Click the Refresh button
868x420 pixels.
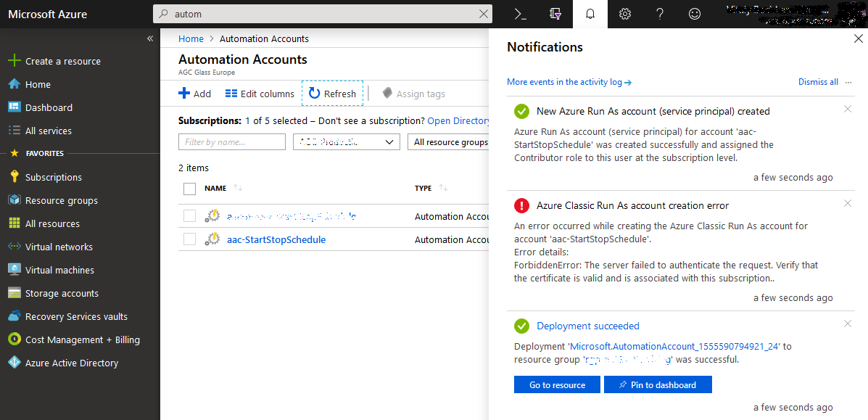332,93
